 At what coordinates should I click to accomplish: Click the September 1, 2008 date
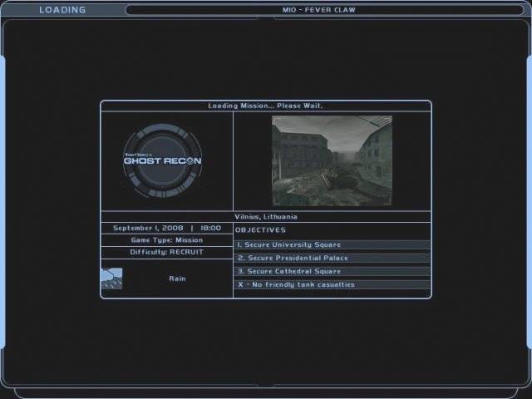click(x=148, y=228)
